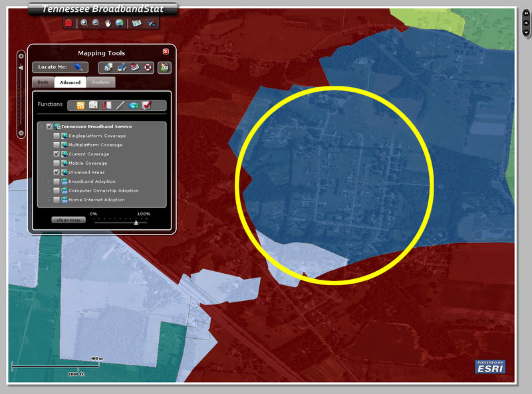Open the Analysis tab
The width and height of the screenshot is (532, 394).
click(x=101, y=82)
